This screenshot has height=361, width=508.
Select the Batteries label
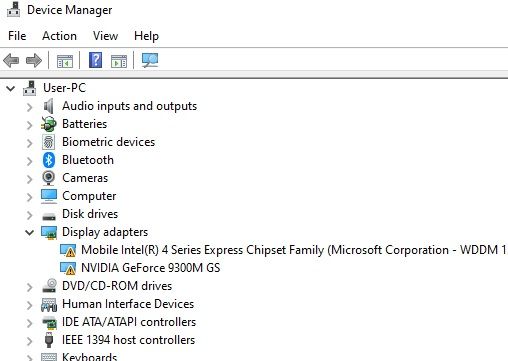click(84, 124)
